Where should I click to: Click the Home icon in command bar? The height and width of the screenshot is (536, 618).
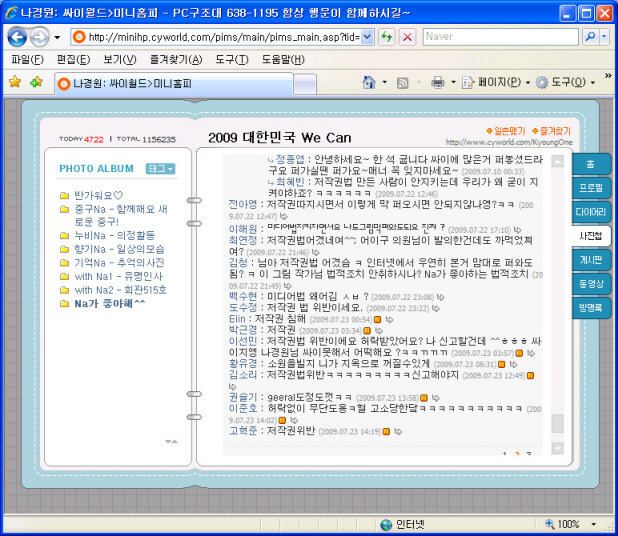tap(369, 82)
